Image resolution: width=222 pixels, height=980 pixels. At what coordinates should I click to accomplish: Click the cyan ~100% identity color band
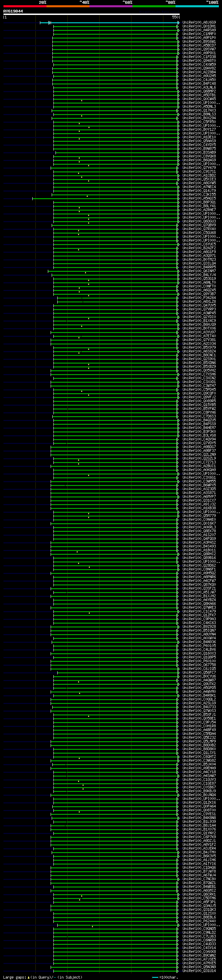click(197, 6)
